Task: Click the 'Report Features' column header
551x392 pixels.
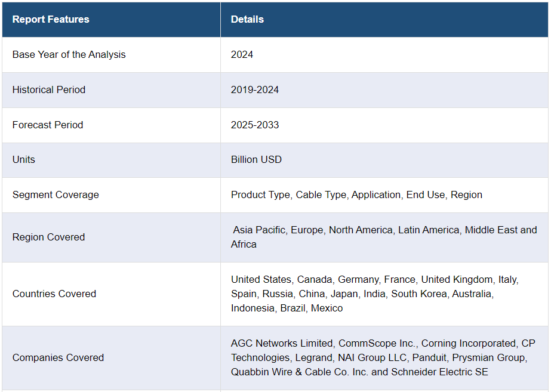Action: point(51,19)
